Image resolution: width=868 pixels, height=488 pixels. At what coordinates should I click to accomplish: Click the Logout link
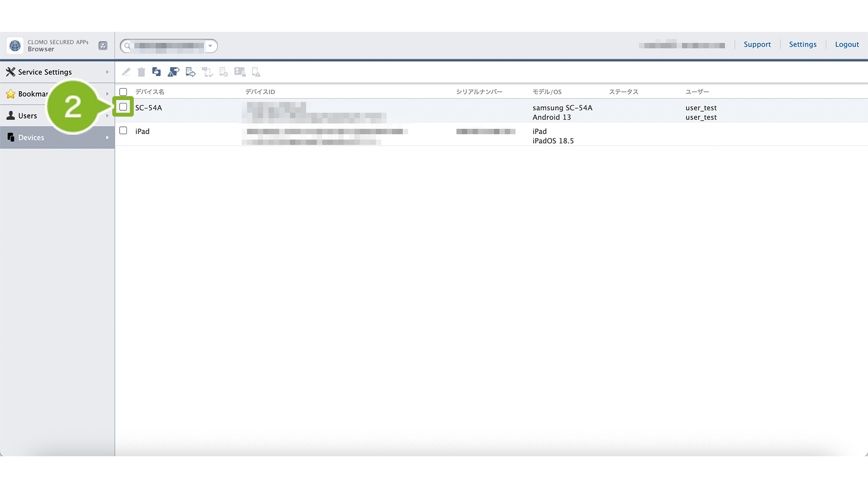point(847,44)
